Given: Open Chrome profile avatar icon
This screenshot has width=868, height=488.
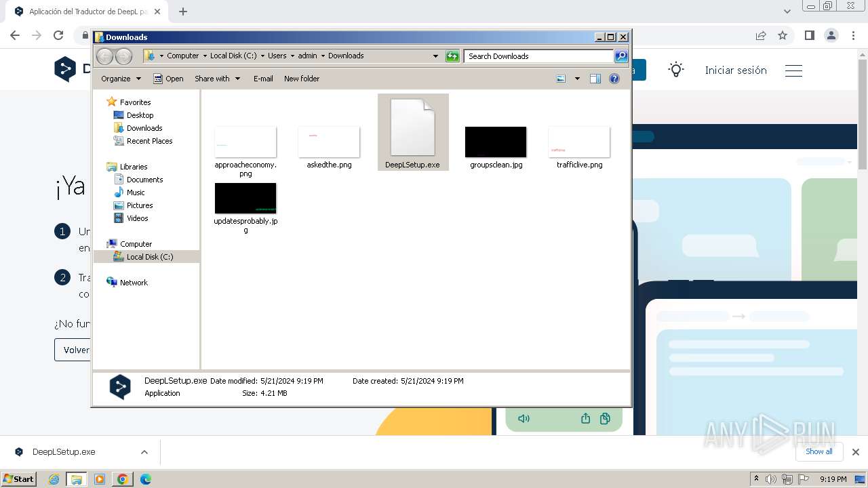Looking at the screenshot, I should pyautogui.click(x=831, y=35).
